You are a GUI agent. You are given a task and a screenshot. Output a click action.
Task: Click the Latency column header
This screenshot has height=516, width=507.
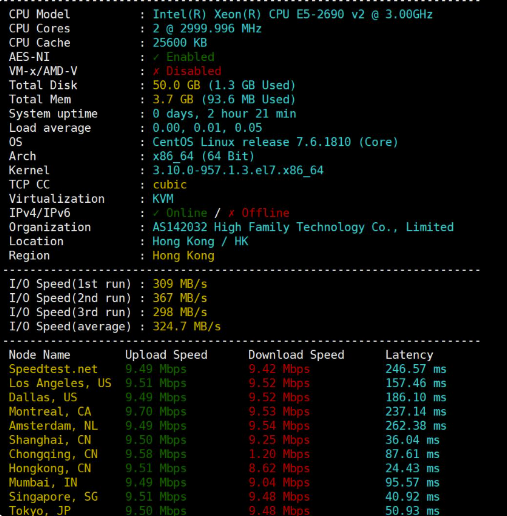point(409,355)
